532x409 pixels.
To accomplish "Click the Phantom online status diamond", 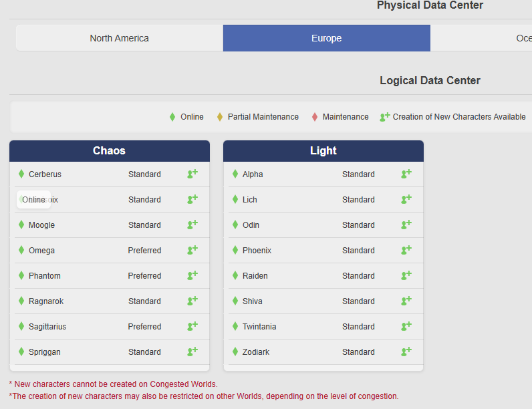I will 21,275.
